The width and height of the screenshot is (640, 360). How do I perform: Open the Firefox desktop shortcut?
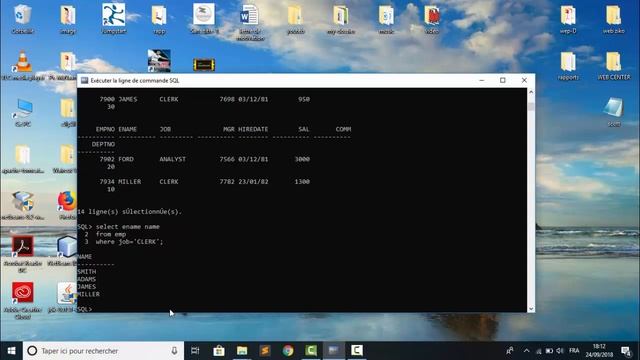point(67,201)
